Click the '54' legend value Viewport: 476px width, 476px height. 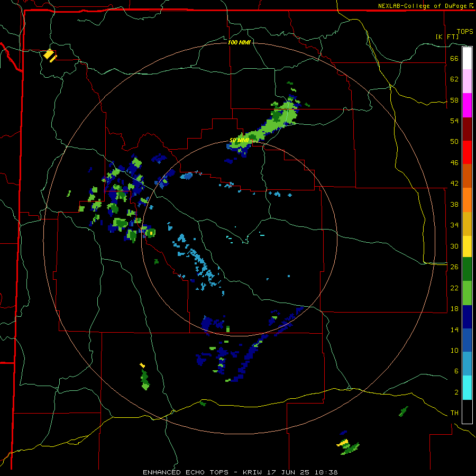click(x=454, y=121)
